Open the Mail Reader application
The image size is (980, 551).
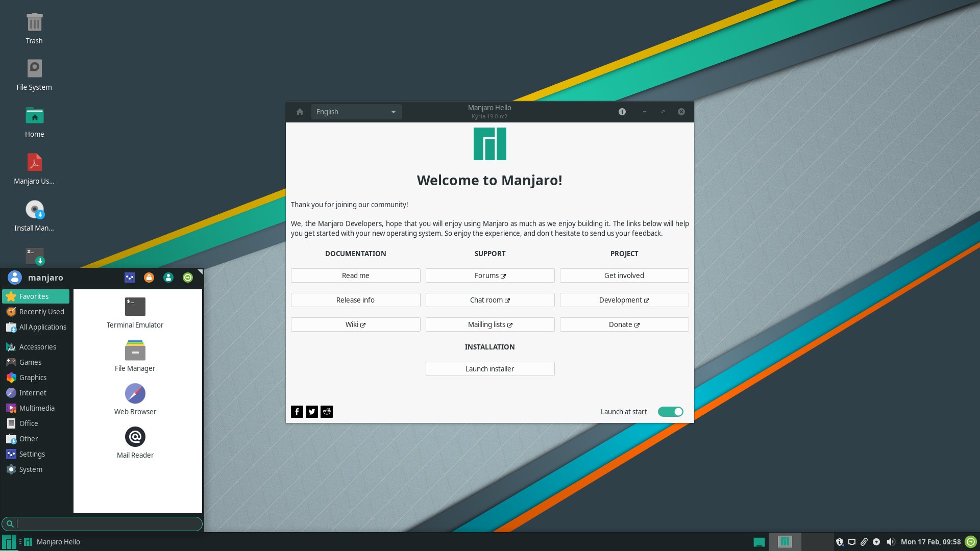(135, 442)
